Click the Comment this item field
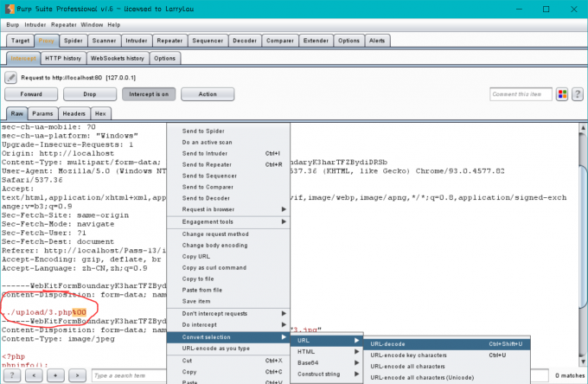 [x=521, y=94]
